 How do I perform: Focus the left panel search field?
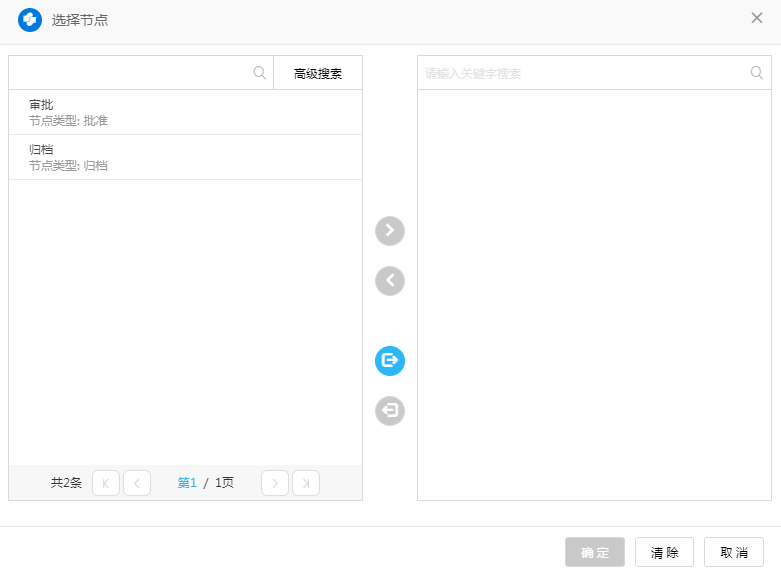tap(130, 73)
